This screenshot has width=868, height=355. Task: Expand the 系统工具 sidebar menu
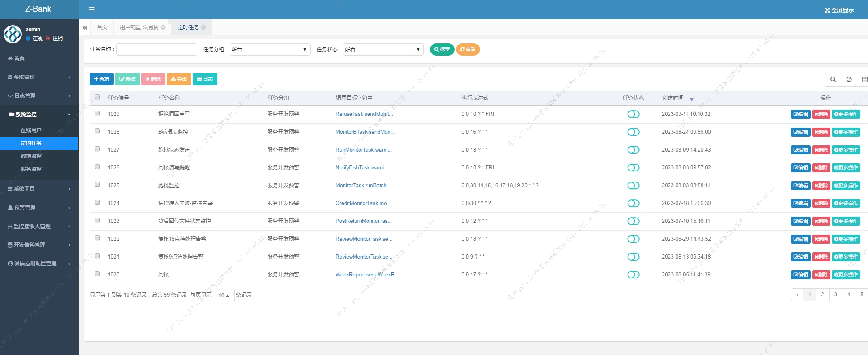39,189
